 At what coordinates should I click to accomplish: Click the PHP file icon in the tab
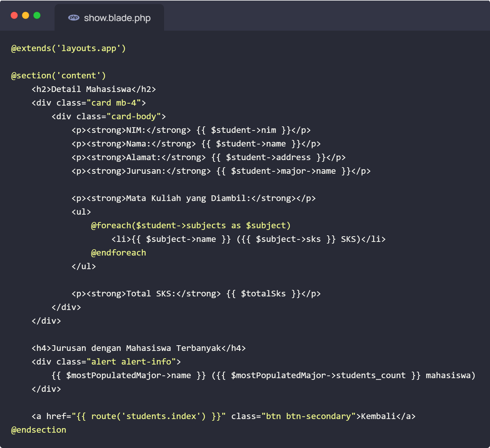click(x=74, y=18)
